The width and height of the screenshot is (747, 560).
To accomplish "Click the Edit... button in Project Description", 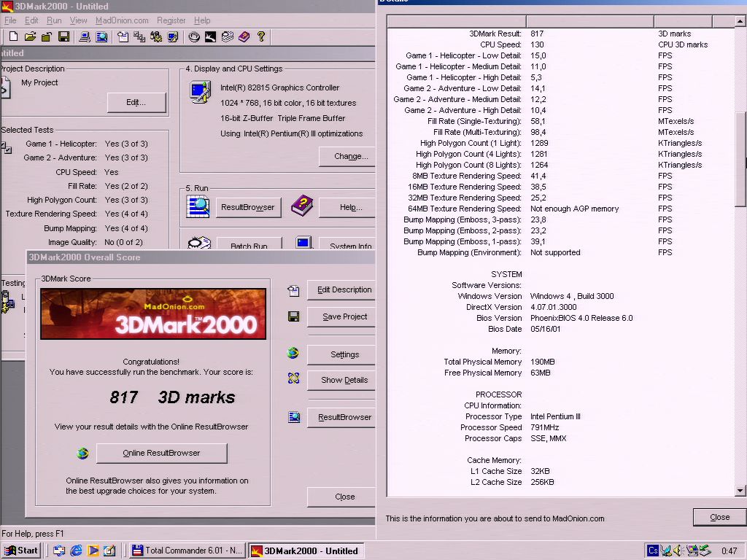I will 136,102.
